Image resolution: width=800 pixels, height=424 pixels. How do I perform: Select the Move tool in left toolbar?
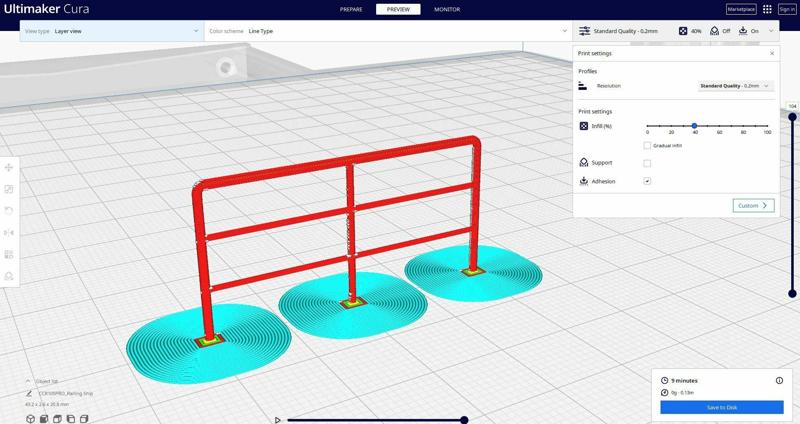click(x=9, y=167)
